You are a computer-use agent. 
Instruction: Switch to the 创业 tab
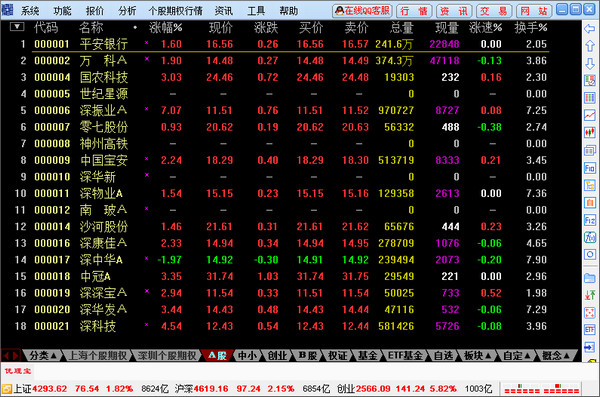click(277, 356)
